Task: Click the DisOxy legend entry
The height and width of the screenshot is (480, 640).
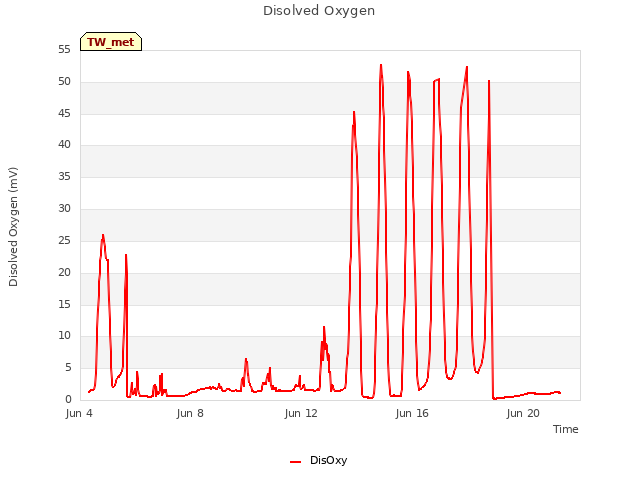Action: (318, 460)
